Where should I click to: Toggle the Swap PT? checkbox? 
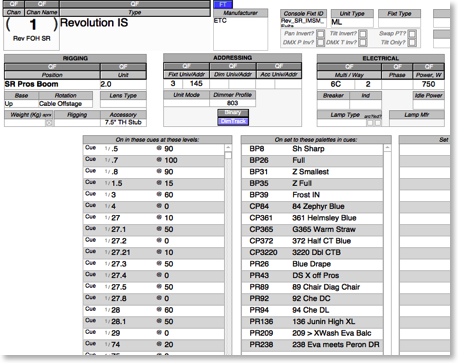coord(412,34)
